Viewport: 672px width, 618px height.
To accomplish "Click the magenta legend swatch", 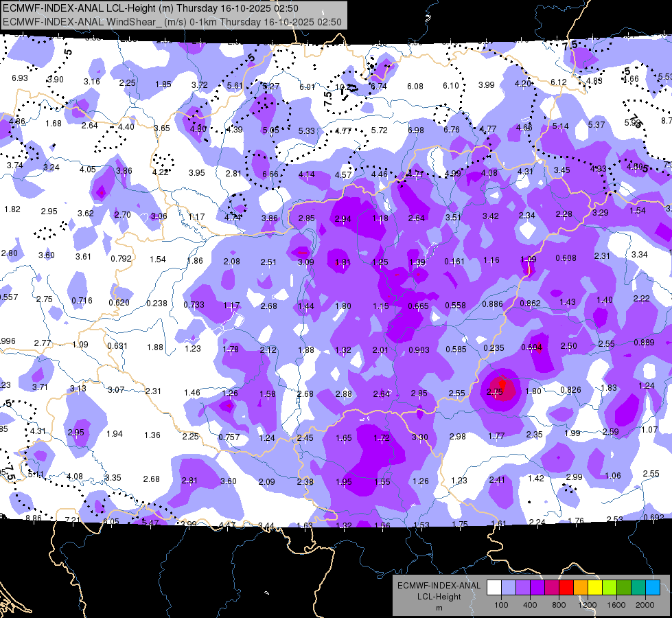I will [x=552, y=588].
